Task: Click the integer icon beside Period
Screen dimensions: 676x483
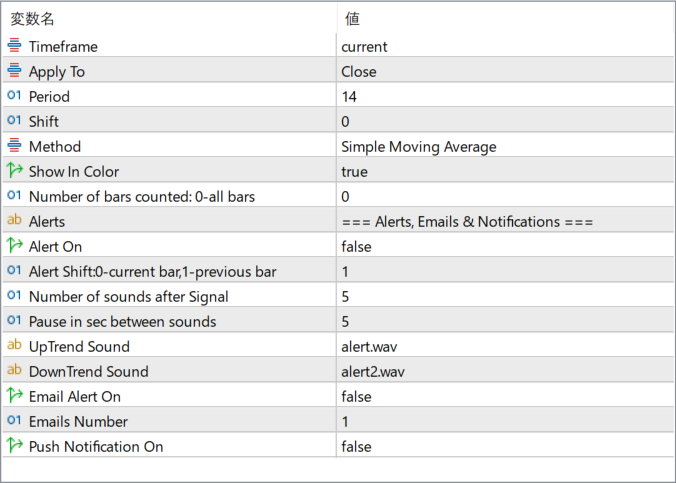Action: point(14,95)
